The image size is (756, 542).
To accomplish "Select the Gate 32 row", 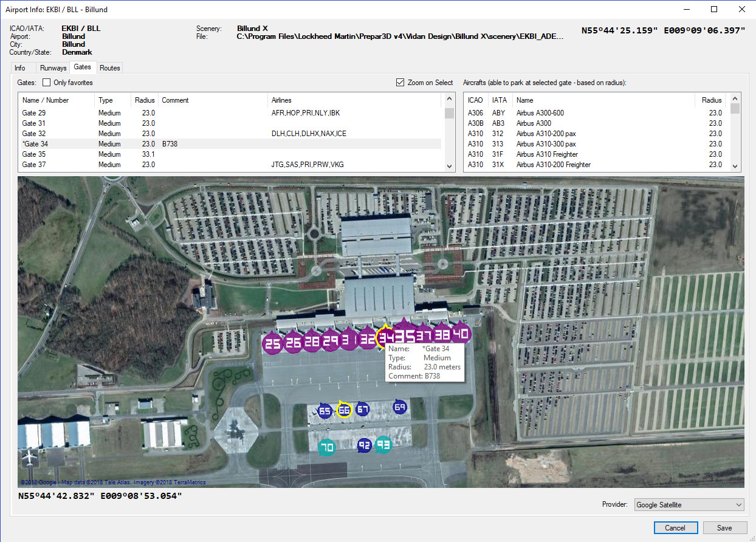I will [x=230, y=134].
